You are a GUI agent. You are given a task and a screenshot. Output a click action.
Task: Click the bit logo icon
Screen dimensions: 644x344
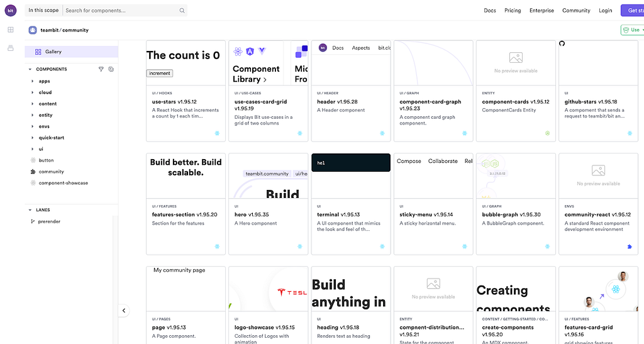[x=11, y=10]
